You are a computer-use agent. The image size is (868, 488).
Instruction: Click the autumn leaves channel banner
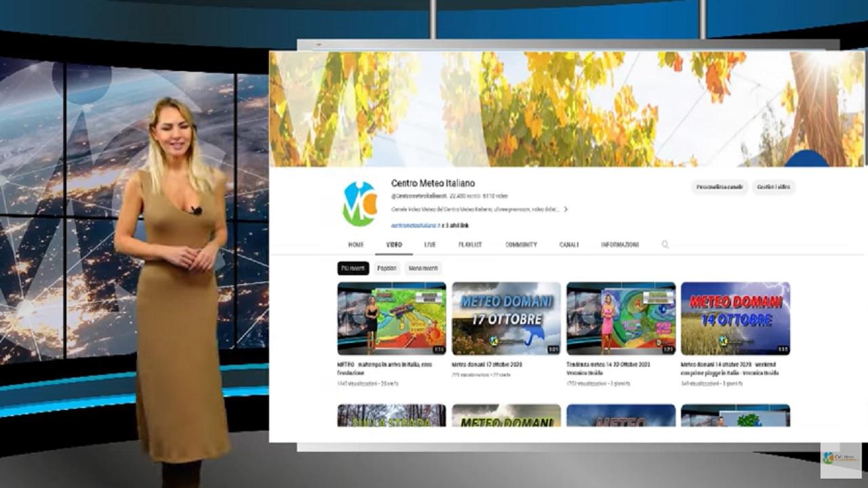click(567, 109)
